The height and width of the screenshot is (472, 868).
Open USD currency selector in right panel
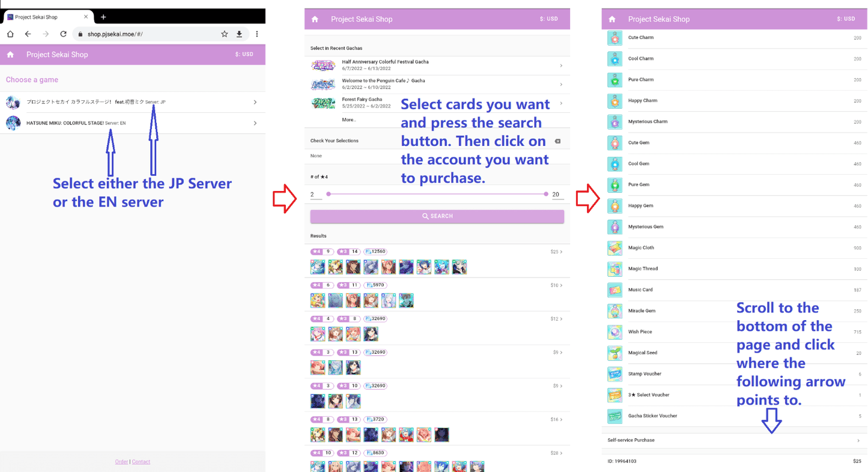click(846, 19)
